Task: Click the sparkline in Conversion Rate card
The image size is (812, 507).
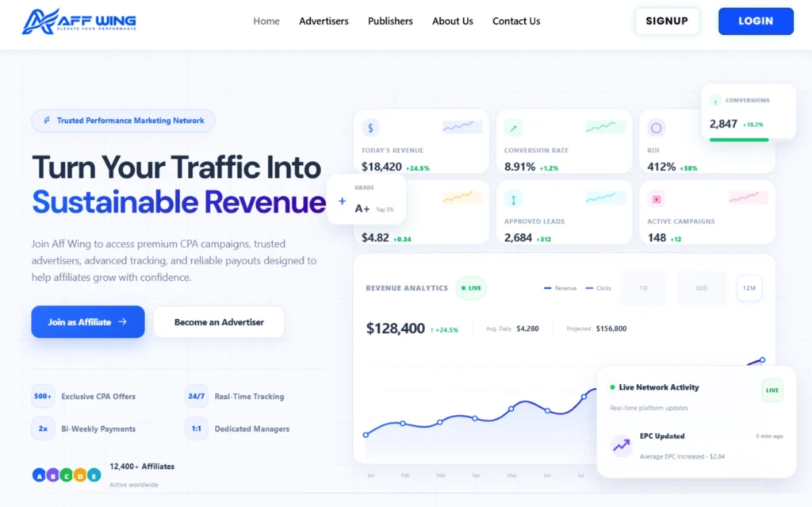Action: click(605, 127)
